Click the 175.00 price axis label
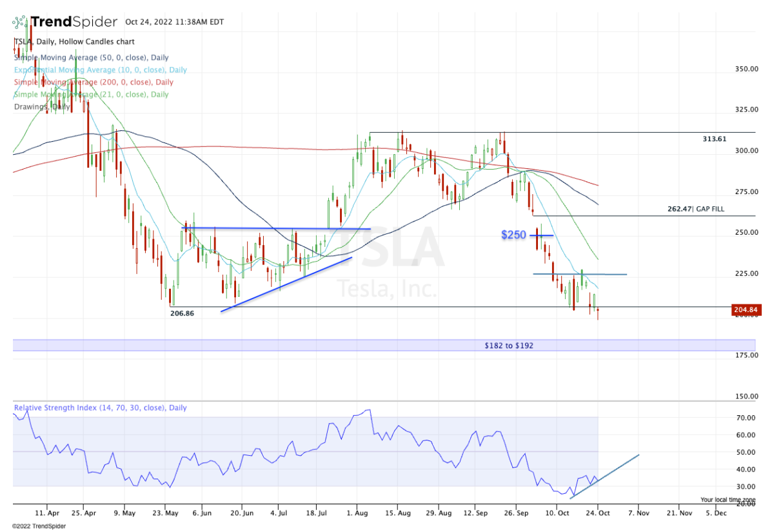774x532 pixels. pyautogui.click(x=746, y=356)
